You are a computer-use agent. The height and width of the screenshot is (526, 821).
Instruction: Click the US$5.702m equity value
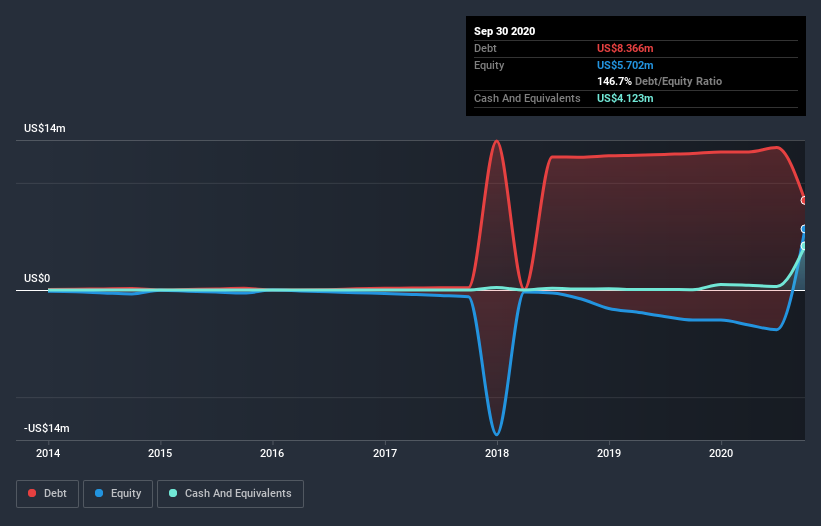[625, 65]
